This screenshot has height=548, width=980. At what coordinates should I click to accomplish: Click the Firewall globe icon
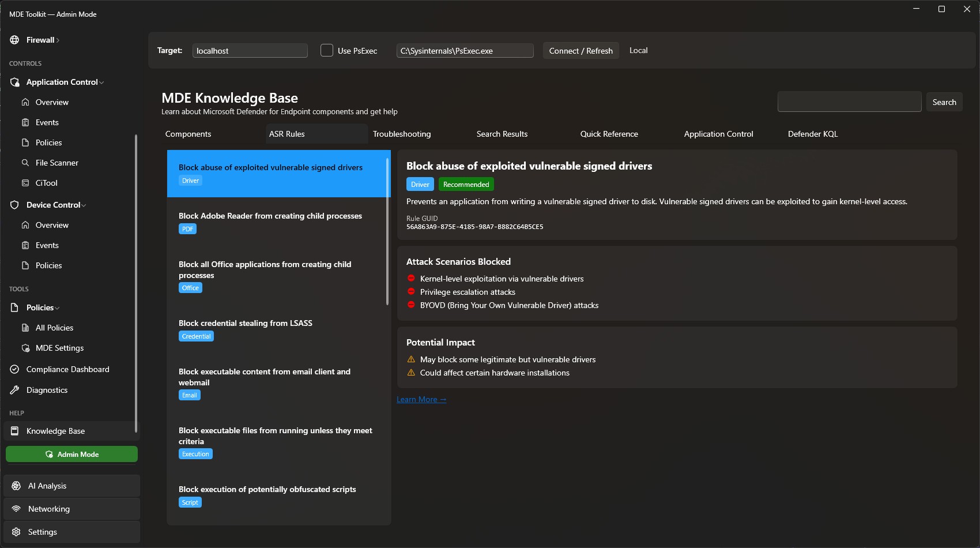click(14, 40)
